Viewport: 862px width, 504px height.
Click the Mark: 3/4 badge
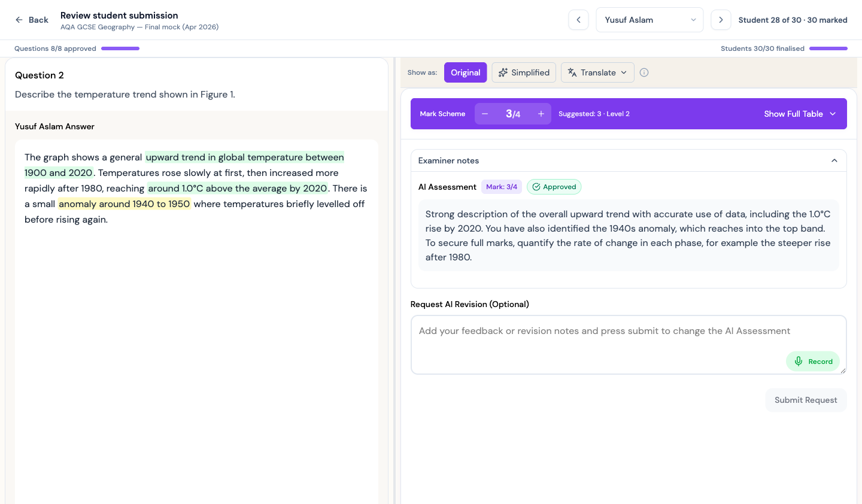[502, 187]
